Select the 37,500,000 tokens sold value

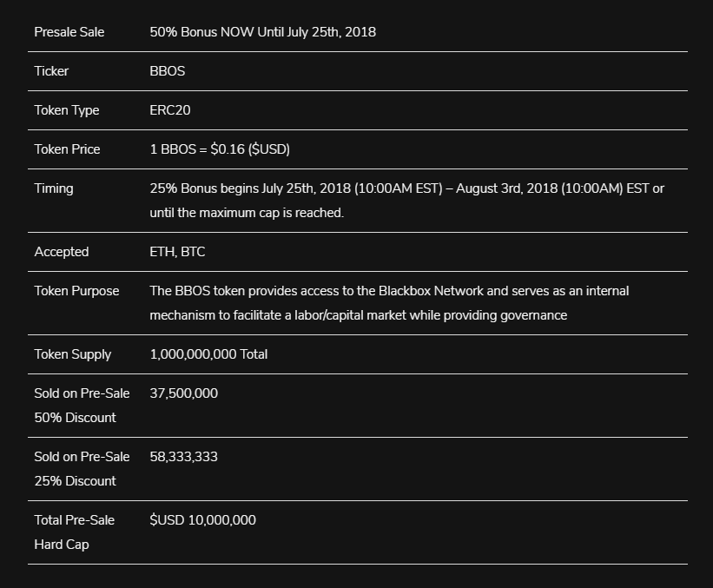(184, 393)
